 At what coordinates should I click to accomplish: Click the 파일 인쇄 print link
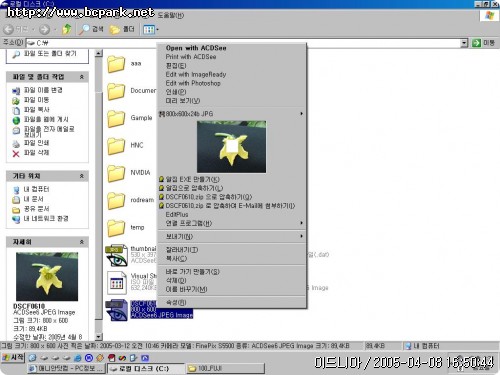pos(31,143)
